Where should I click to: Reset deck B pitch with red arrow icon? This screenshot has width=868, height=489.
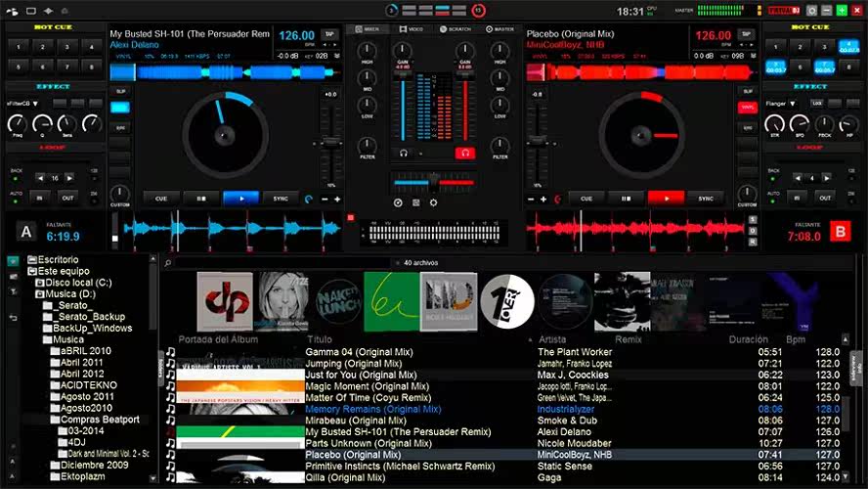[x=557, y=199]
